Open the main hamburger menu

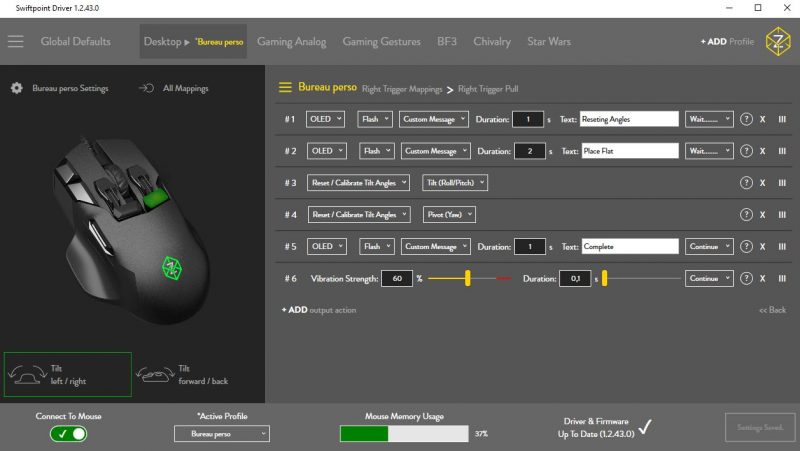15,41
